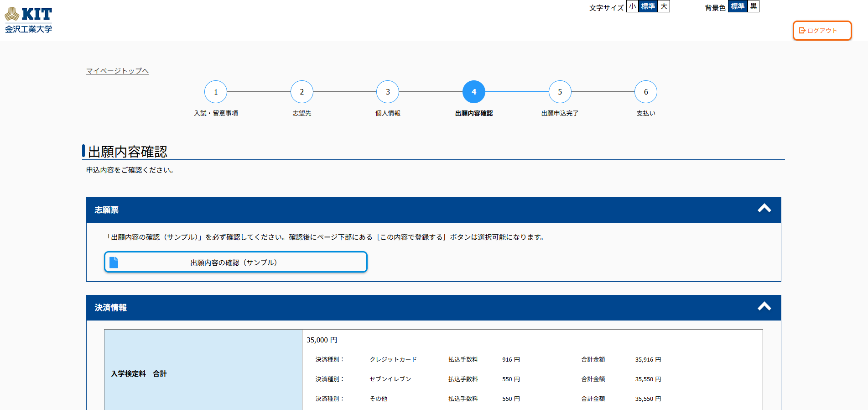868x410 pixels.
Task: Click the logout button
Action: (x=821, y=31)
